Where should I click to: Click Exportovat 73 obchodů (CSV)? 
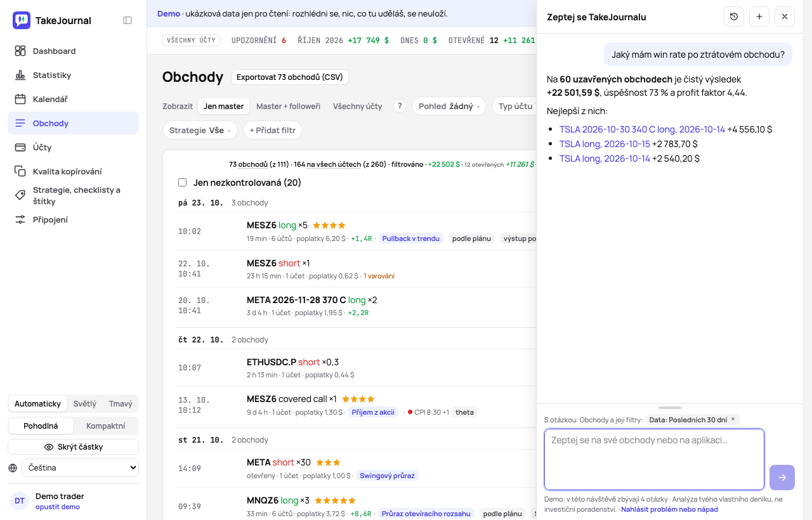(x=290, y=77)
